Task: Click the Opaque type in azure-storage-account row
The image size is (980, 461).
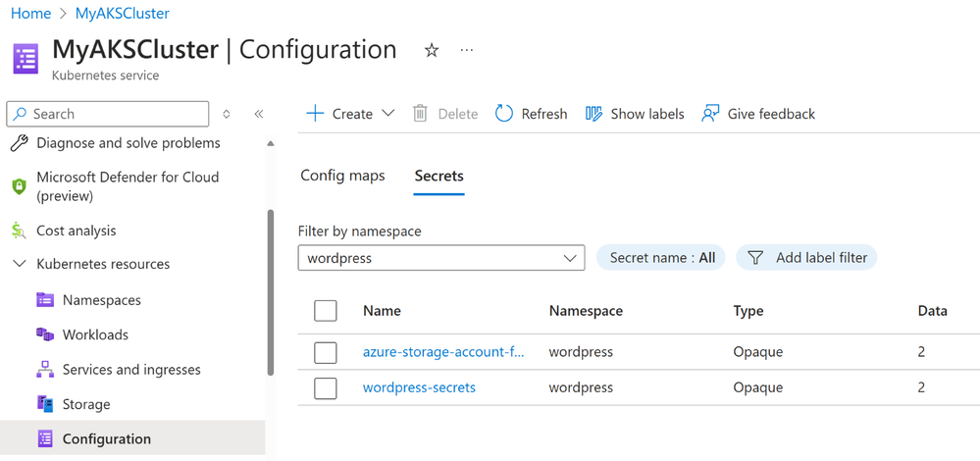Action: pos(758,352)
